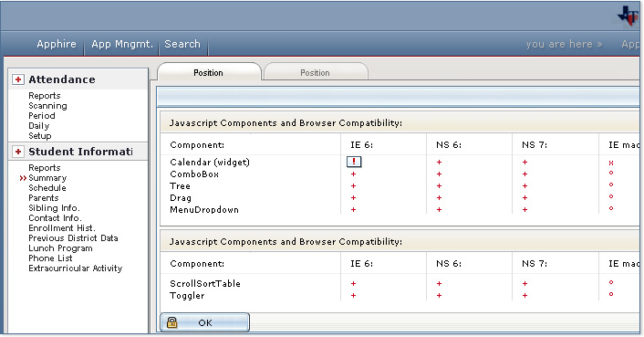The height and width of the screenshot is (337, 644).
Task: Click the IE 6 plus for Toggler
Action: (353, 296)
